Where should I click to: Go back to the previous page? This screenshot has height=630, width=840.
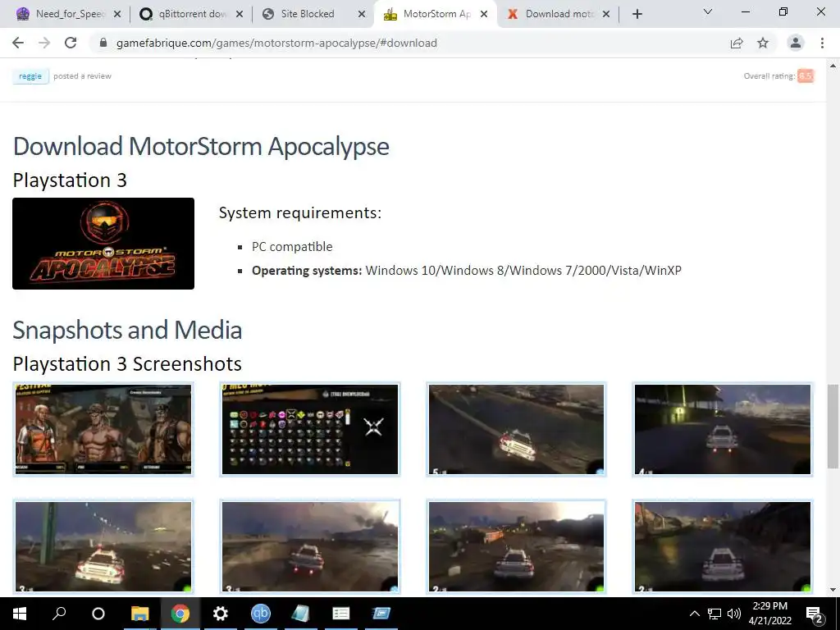pos(18,43)
